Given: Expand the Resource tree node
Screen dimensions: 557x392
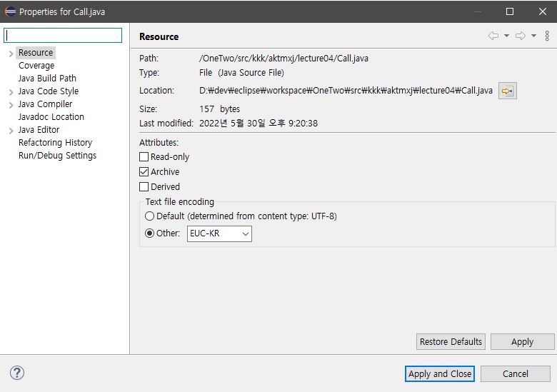Looking at the screenshot, I should coord(11,54).
